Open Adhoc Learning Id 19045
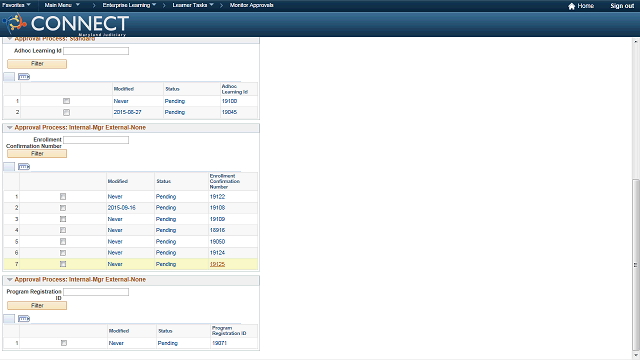The height and width of the screenshot is (360, 640). pyautogui.click(x=229, y=112)
